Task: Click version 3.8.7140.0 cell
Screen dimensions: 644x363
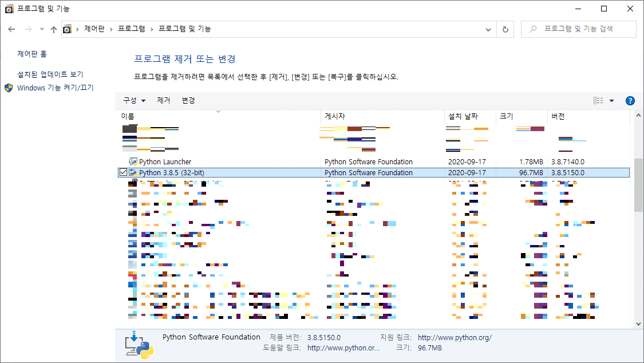Action: [568, 162]
